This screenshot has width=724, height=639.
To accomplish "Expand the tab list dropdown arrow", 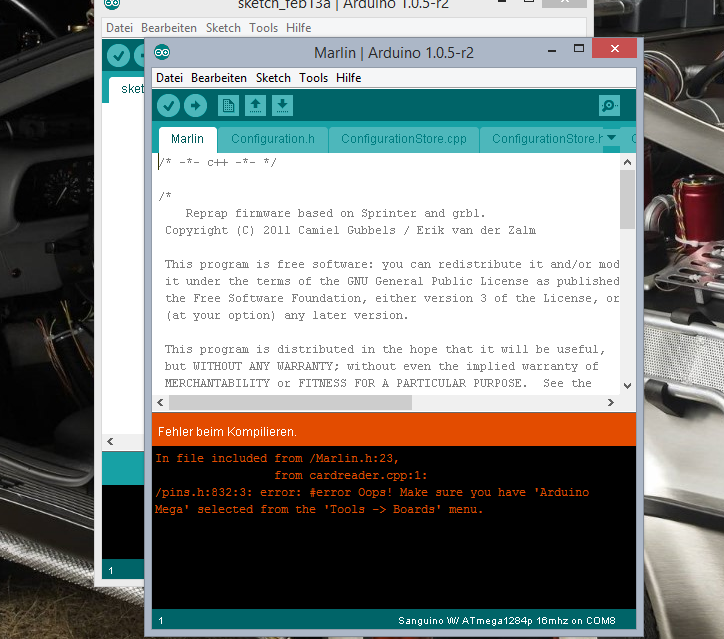I will tap(611, 138).
